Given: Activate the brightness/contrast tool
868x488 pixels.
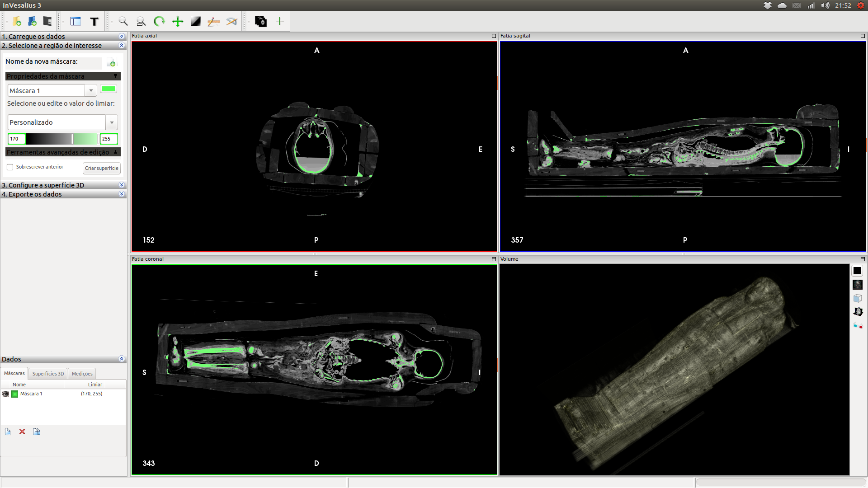Looking at the screenshot, I should pyautogui.click(x=196, y=21).
